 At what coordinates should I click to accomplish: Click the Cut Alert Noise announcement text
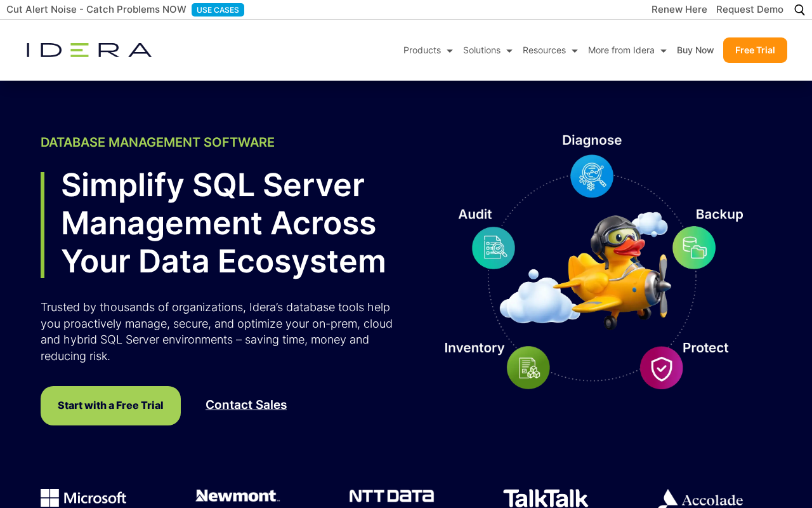[96, 10]
